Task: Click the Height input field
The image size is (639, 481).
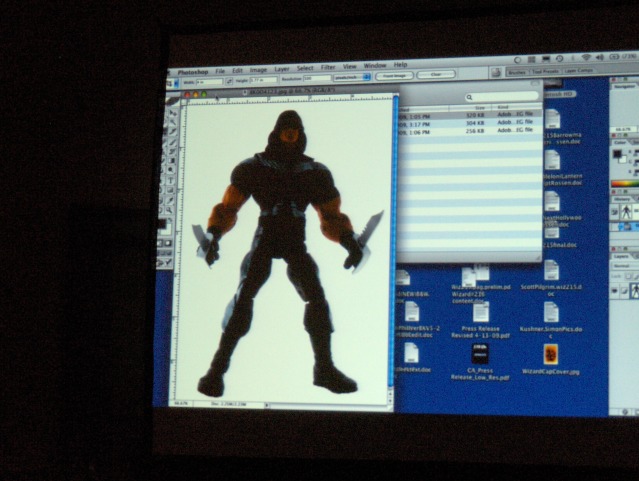Action: pyautogui.click(x=264, y=80)
